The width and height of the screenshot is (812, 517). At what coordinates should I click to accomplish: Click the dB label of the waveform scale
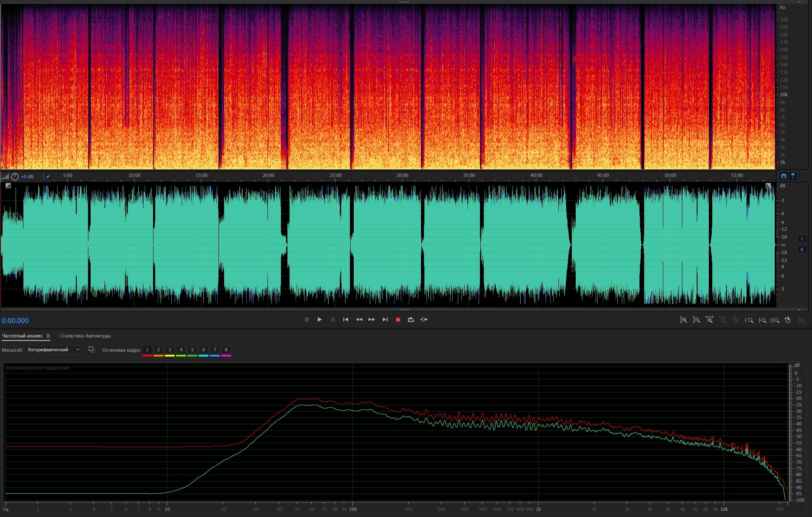point(783,186)
